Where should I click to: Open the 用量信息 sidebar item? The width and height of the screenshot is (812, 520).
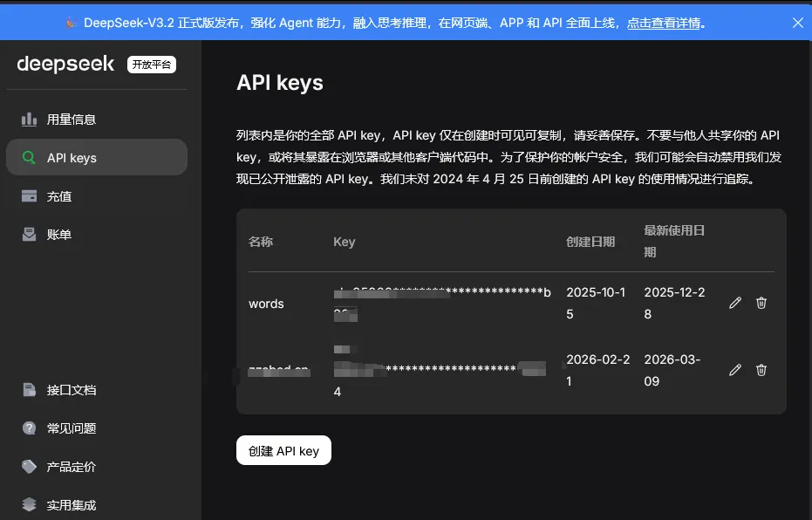(96, 120)
